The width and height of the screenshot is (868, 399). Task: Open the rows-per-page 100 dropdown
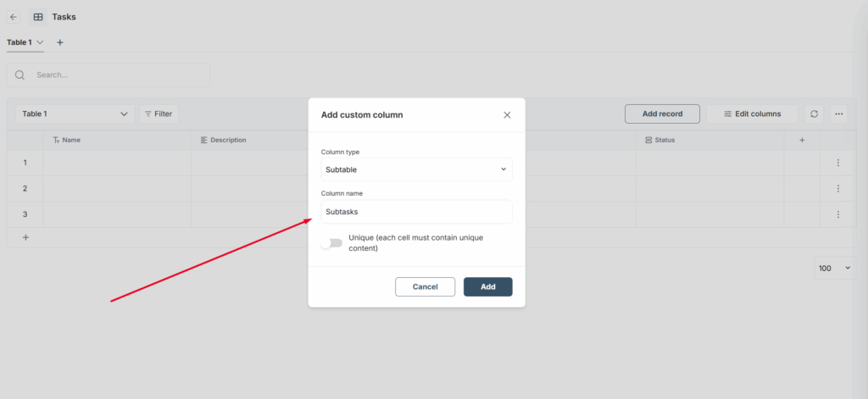834,269
